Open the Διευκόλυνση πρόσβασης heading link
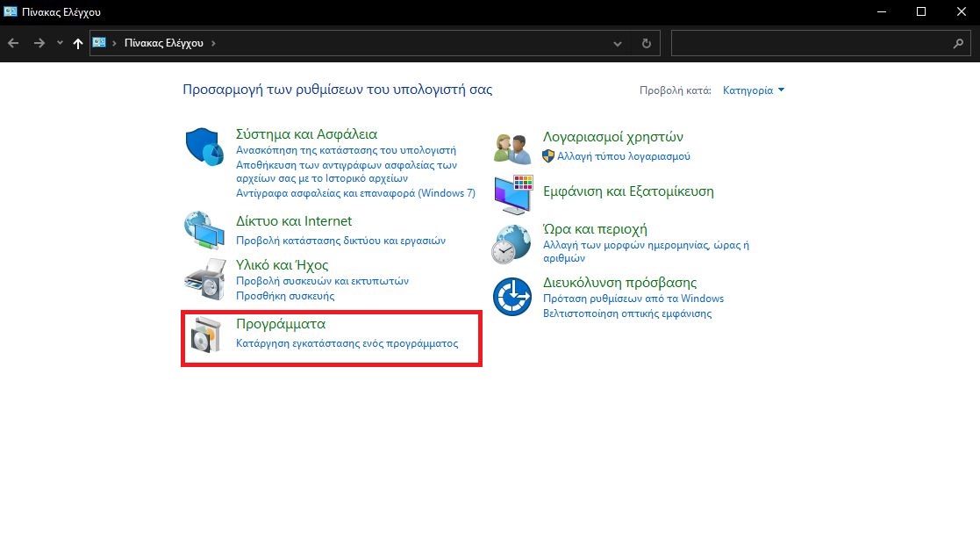The height and width of the screenshot is (540, 980). coord(619,283)
